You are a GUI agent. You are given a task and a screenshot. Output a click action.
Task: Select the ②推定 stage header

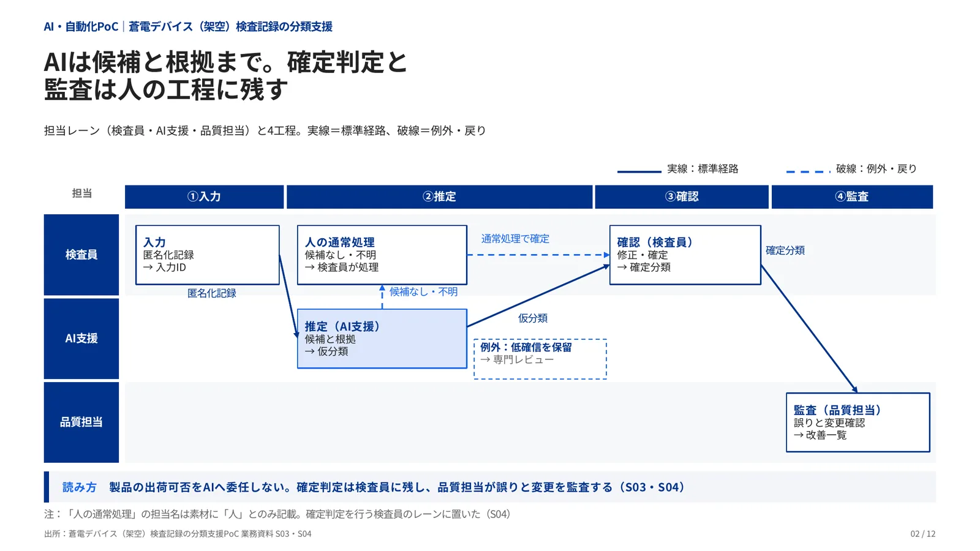coord(439,197)
